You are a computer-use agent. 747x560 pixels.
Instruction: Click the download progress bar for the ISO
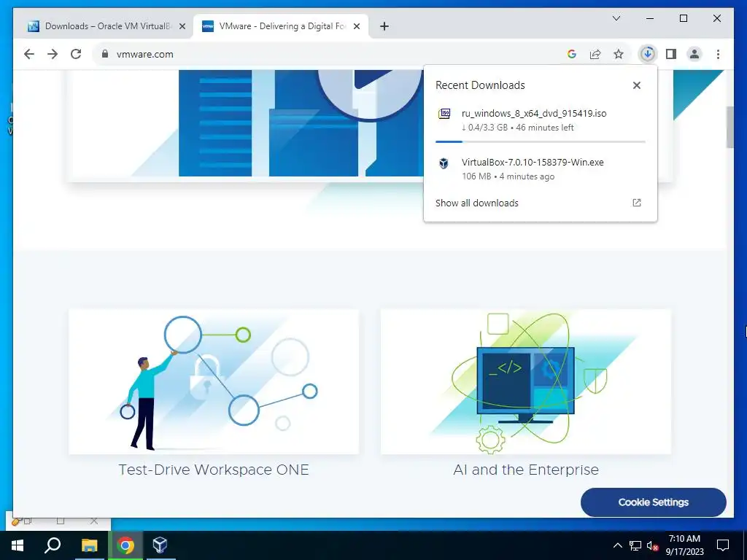pyautogui.click(x=541, y=141)
